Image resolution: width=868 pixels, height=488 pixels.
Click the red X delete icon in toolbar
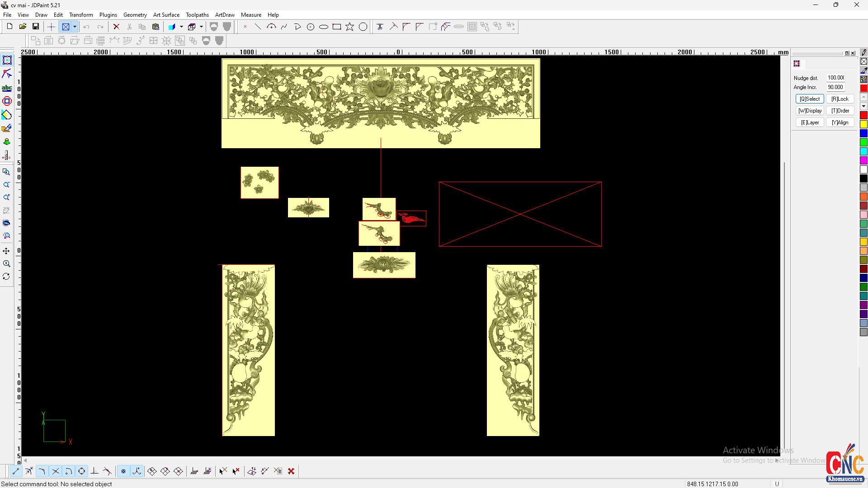tap(116, 27)
